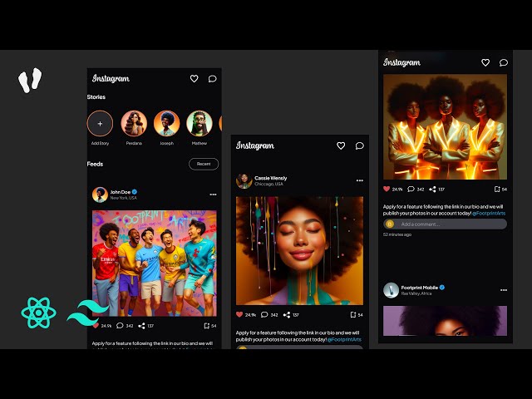Viewport: 532px width, 399px height.
Task: Open Mathew's story avatar
Action: pyautogui.click(x=199, y=124)
